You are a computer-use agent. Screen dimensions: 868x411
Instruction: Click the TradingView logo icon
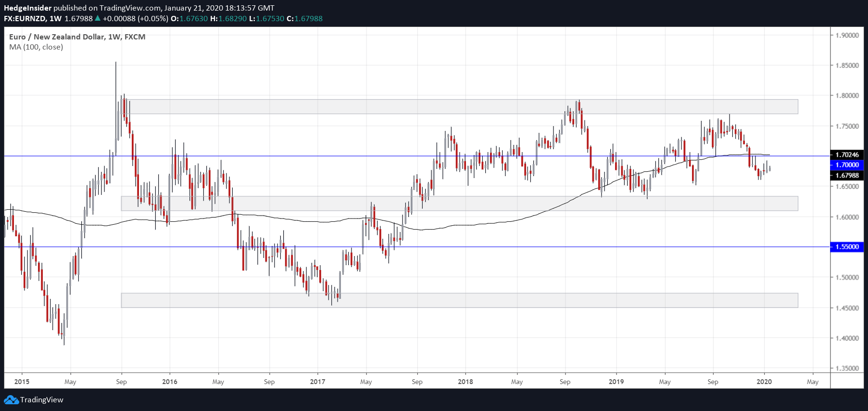click(x=11, y=400)
